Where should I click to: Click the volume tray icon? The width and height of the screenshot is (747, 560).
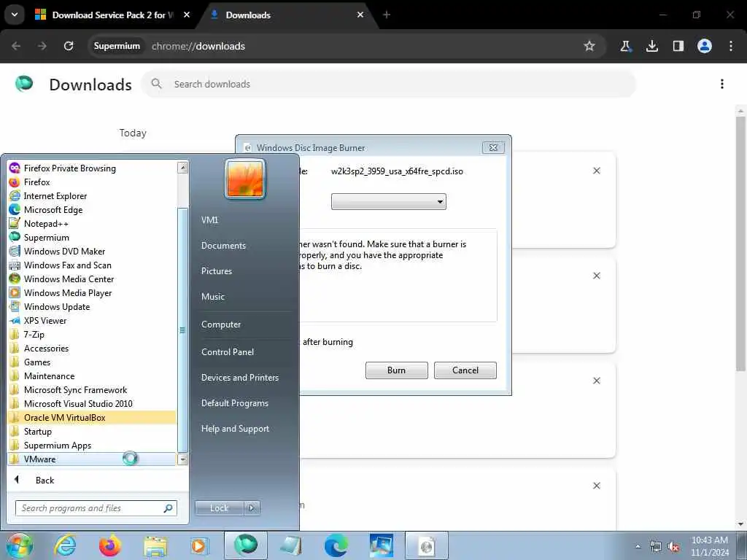pyautogui.click(x=673, y=546)
